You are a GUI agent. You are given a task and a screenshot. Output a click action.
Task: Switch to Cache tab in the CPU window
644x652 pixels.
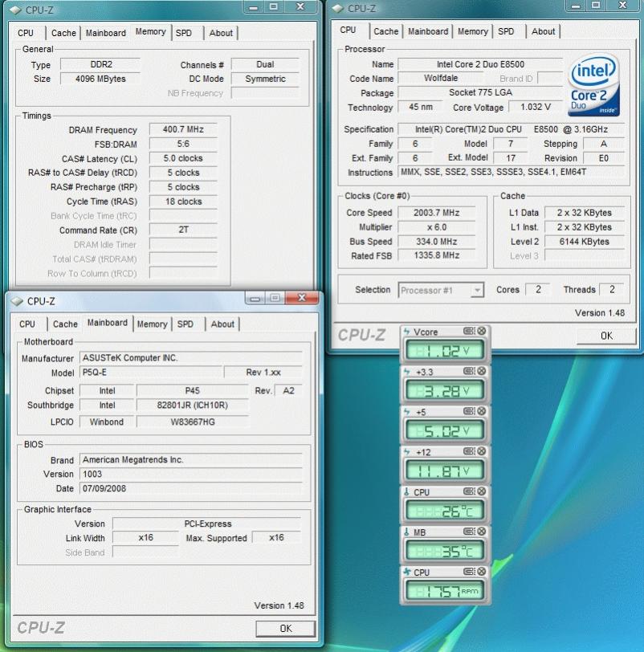[385, 31]
